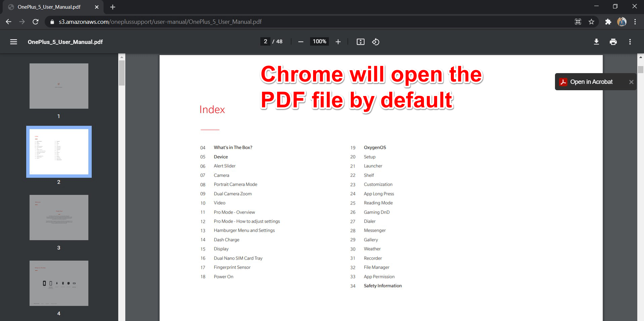Reload the current page
Screen dimensions: 644x321
(36, 22)
